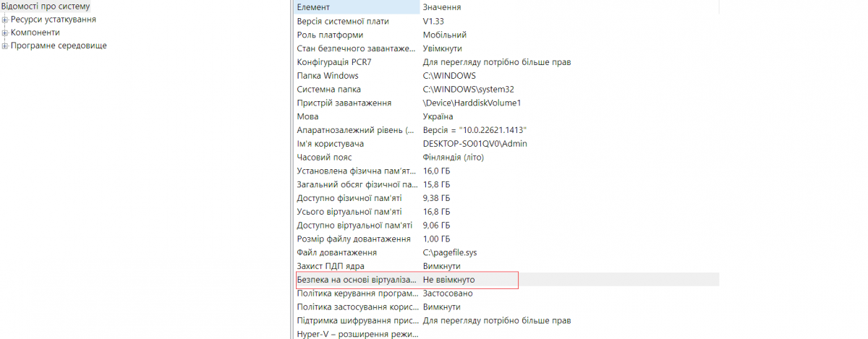Screen dimensions: 868x339
Task: Select Відомості про систему root item
Action: point(46,7)
